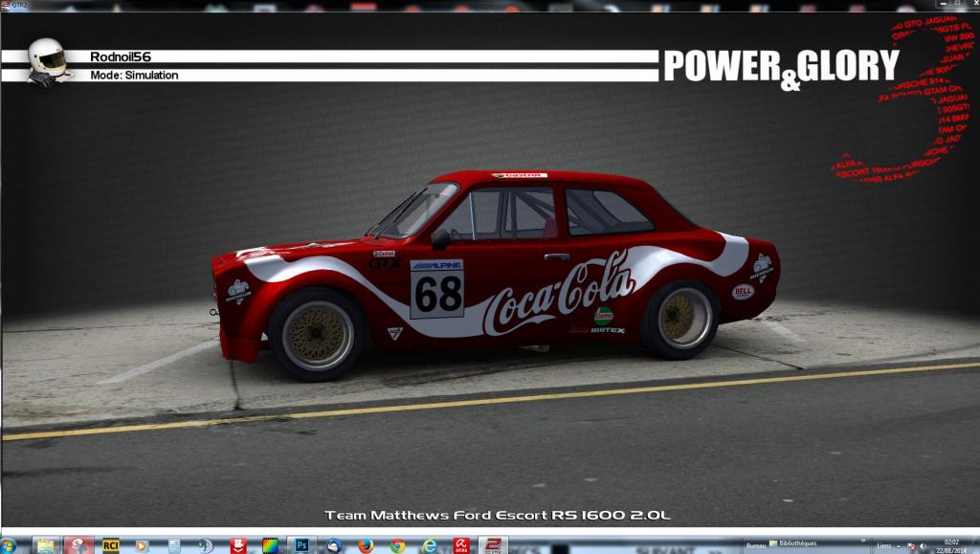The width and height of the screenshot is (980, 554).
Task: Click the GTR2 window title text
Action: [19, 5]
